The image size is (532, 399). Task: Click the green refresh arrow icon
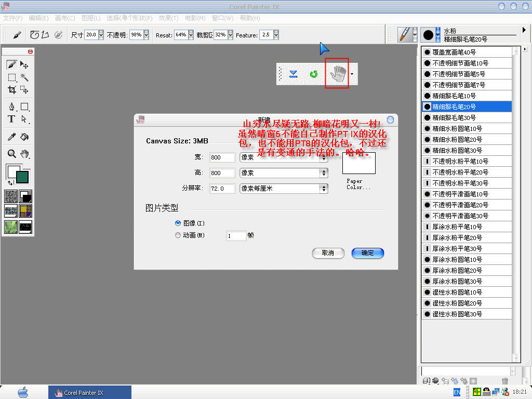coord(314,74)
